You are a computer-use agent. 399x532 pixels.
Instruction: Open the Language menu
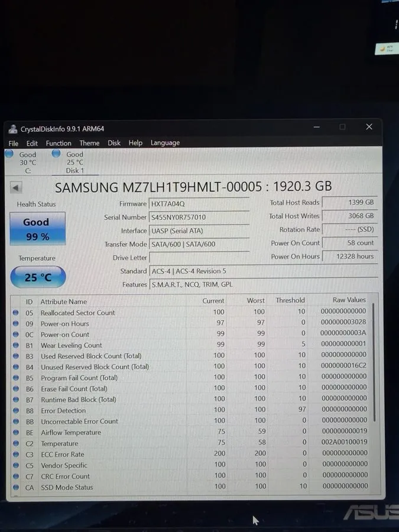(166, 143)
